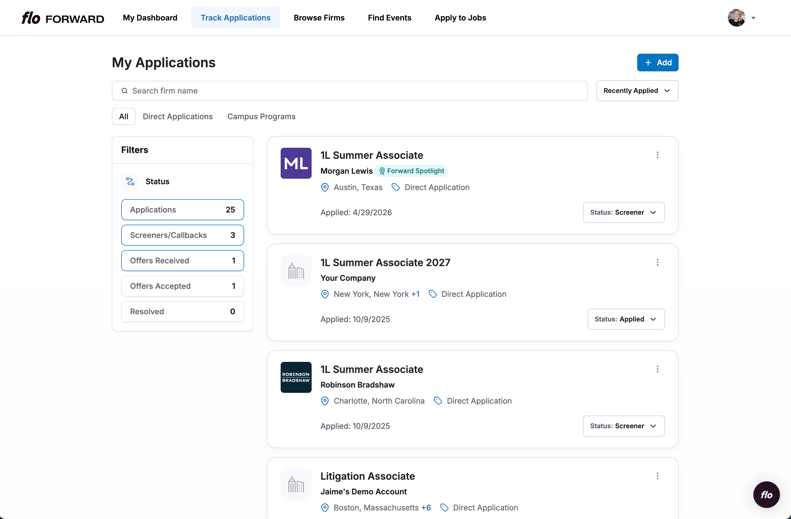Open Find Events page

pos(389,18)
